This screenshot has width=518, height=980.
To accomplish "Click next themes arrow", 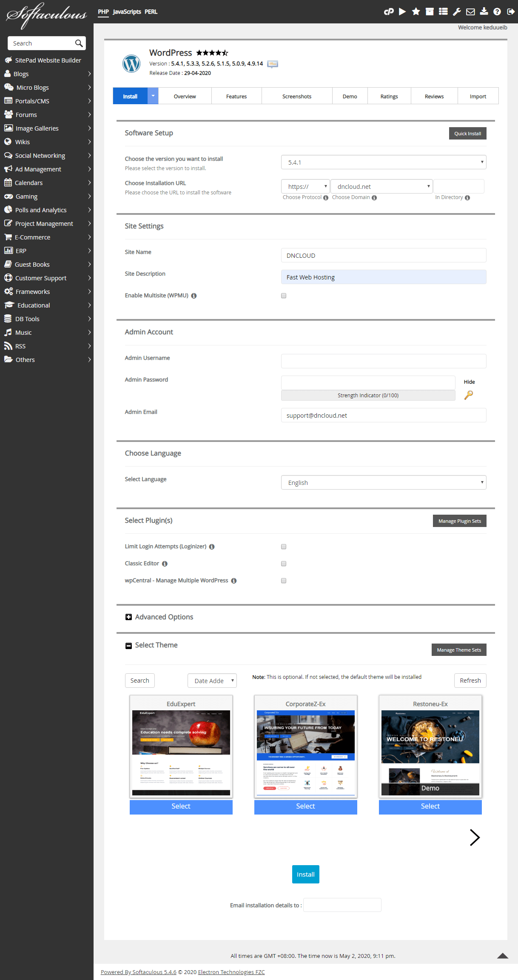I will [x=475, y=837].
